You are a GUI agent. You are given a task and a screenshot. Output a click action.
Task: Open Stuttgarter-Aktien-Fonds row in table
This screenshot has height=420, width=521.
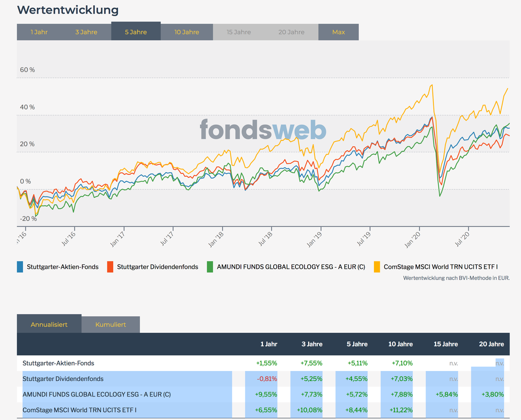58,363
